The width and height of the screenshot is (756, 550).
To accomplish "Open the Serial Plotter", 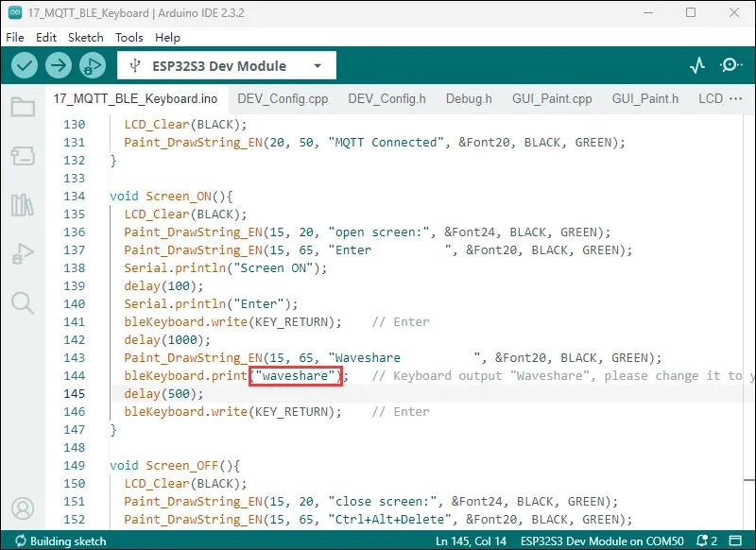I will click(x=697, y=65).
